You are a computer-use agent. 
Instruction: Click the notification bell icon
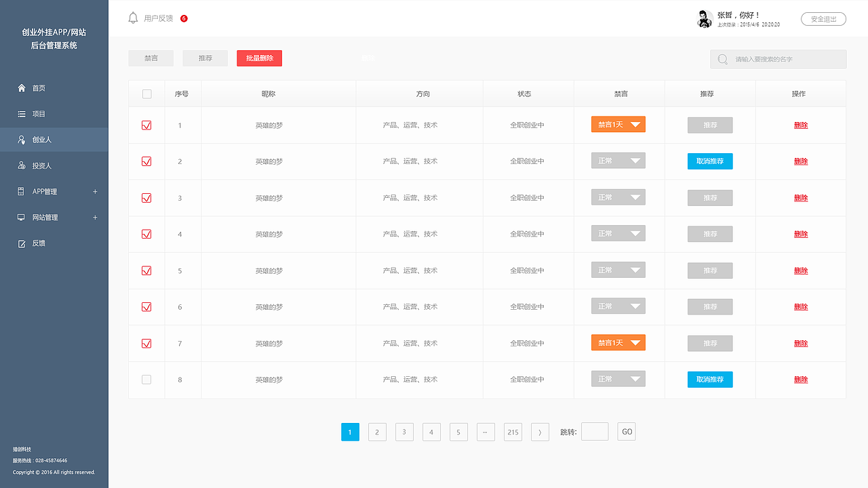point(133,18)
